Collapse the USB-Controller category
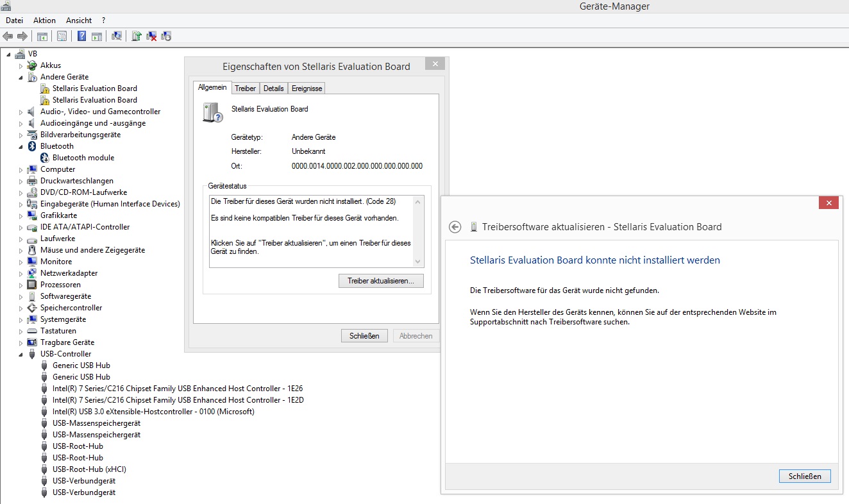This screenshot has height=504, width=849. [21, 354]
